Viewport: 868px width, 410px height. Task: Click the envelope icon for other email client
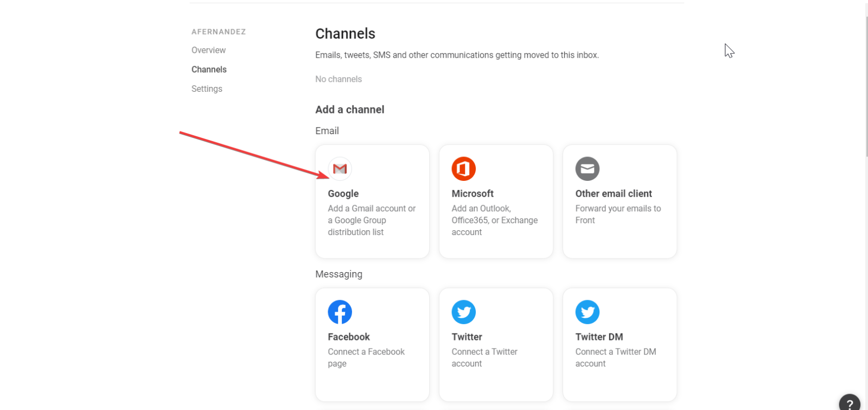click(x=588, y=169)
